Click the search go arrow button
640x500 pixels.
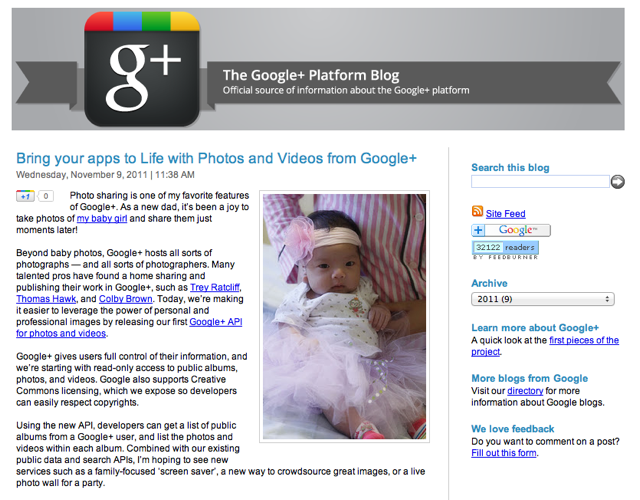click(618, 182)
